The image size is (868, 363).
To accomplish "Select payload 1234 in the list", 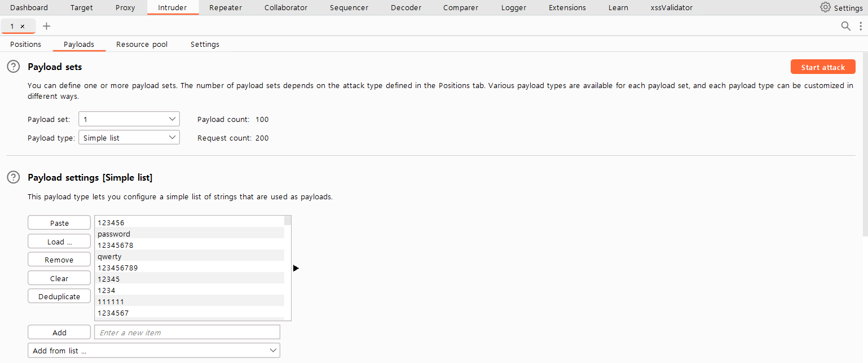I will coord(190,290).
